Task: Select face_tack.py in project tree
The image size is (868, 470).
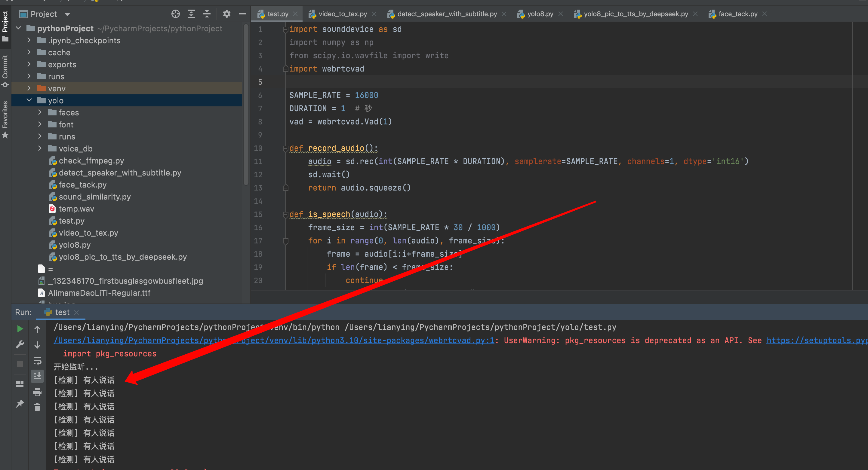Action: (x=82, y=185)
